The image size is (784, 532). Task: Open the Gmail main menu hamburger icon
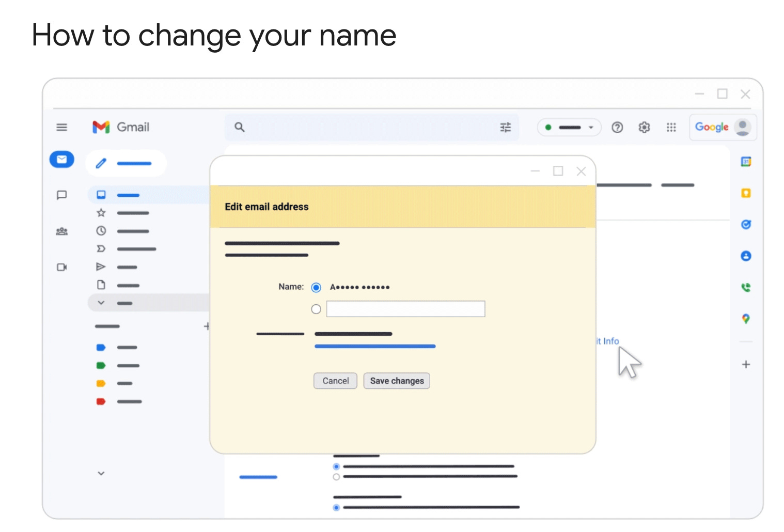[61, 127]
